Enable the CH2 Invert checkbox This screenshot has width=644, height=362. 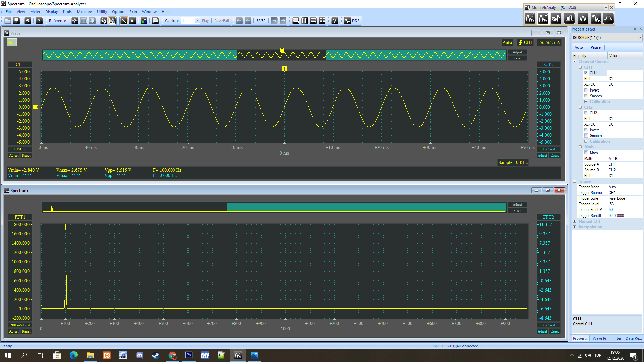586,130
